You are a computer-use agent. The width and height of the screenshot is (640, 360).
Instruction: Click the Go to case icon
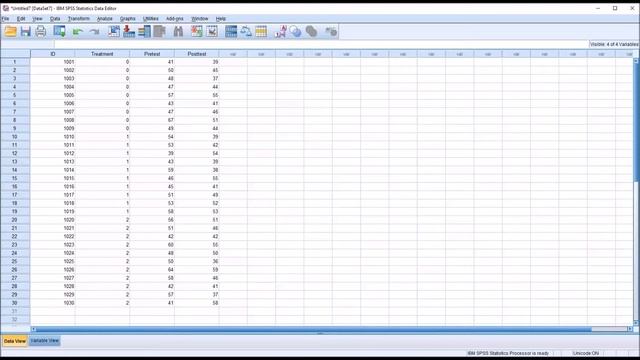(x=114, y=31)
